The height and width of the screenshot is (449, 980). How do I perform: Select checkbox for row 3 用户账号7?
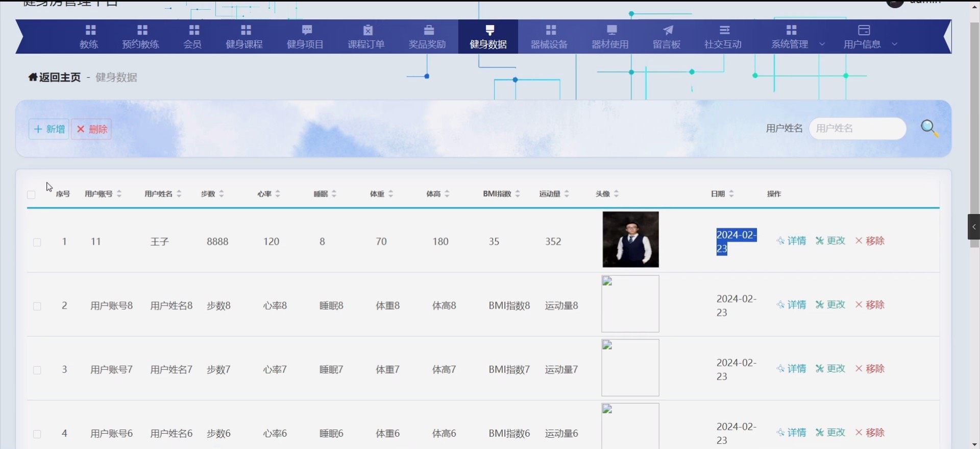[x=37, y=370]
